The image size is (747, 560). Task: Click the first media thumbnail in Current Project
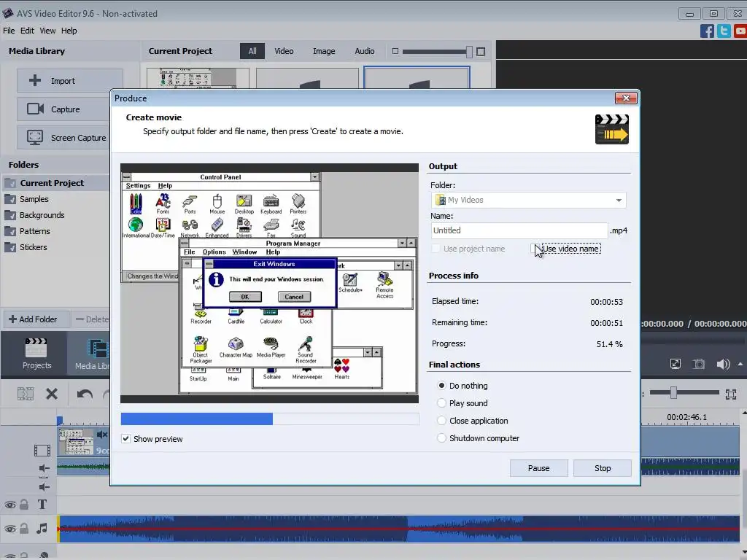point(198,77)
